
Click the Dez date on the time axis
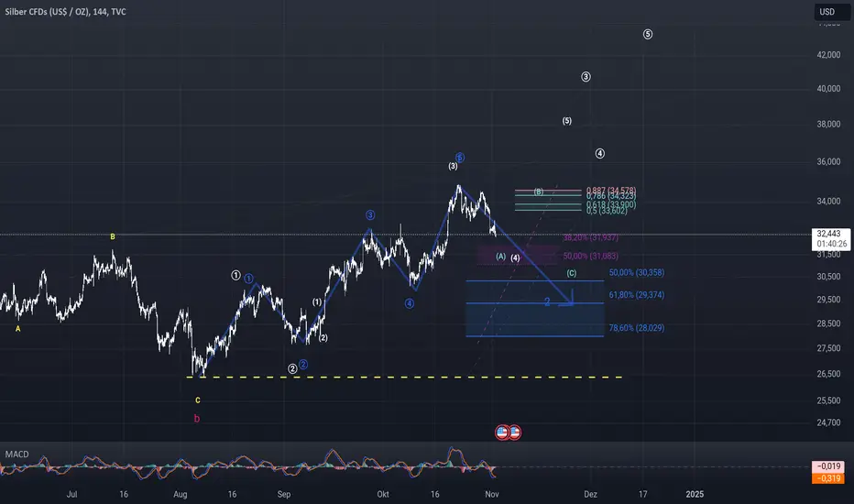point(590,494)
